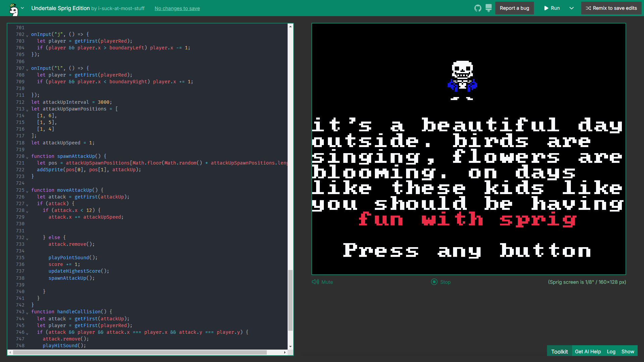Click the editor scroll down arrow
The width and height of the screenshot is (644, 362).
point(290,347)
